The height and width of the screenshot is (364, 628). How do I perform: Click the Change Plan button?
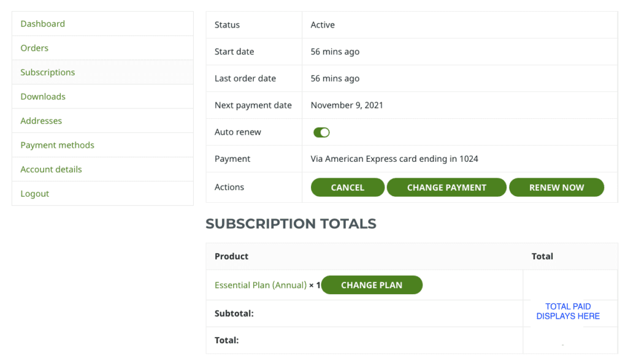tap(372, 285)
